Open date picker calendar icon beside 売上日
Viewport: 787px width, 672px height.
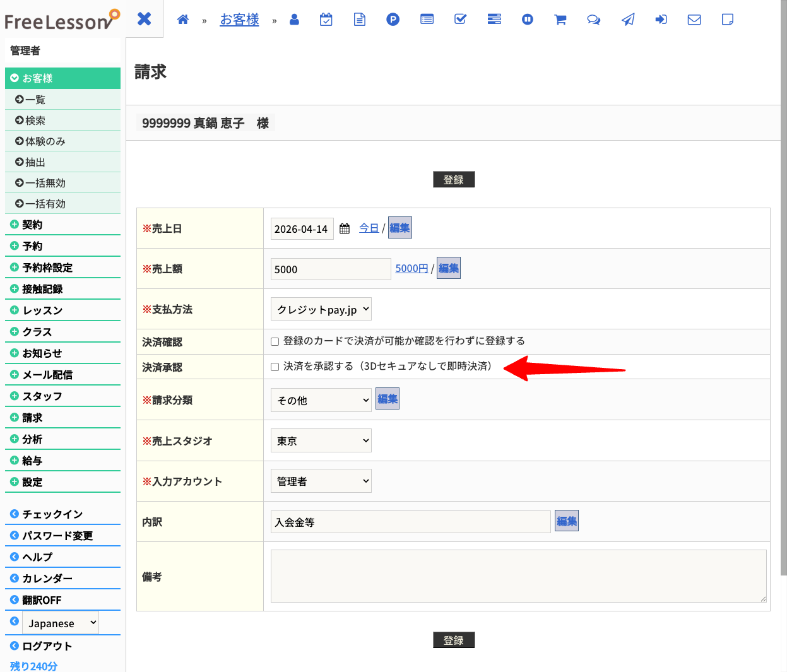click(345, 229)
